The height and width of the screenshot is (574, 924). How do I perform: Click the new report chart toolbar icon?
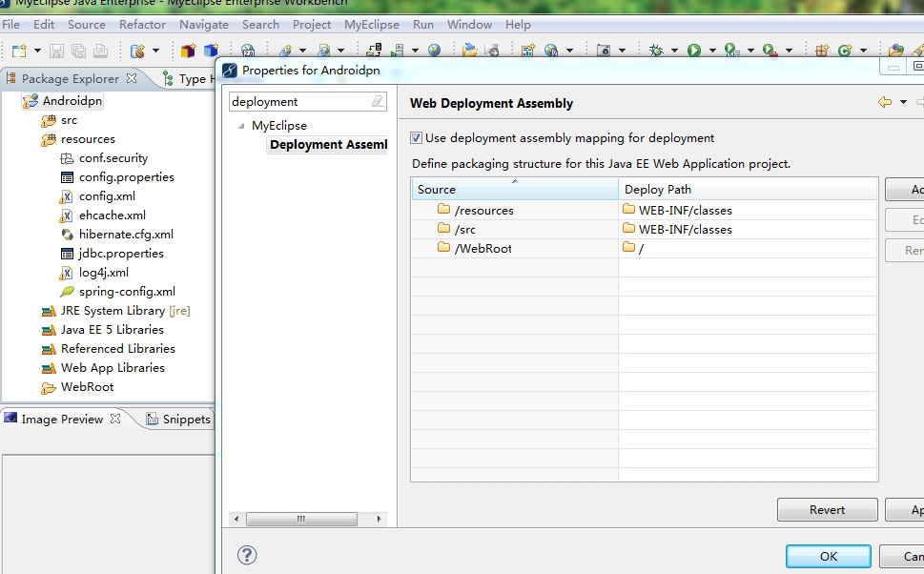[528, 51]
